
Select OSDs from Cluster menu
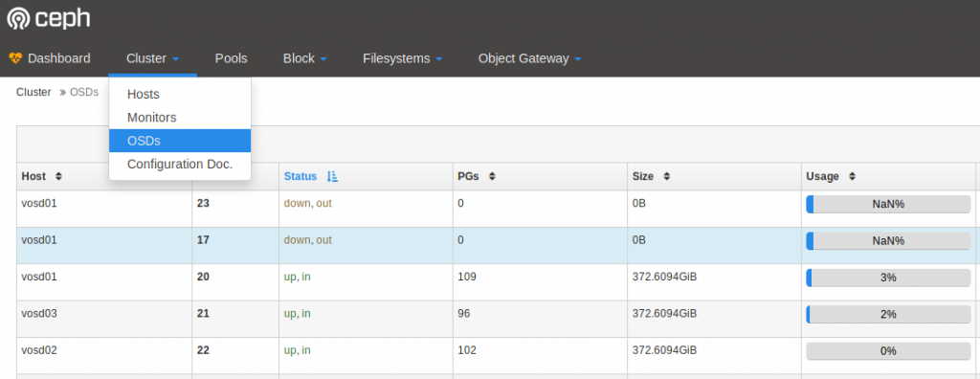coord(180,141)
